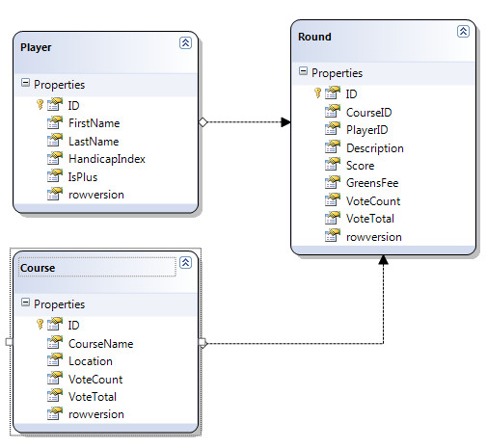Click the property icon beside GreensFee

click(333, 182)
